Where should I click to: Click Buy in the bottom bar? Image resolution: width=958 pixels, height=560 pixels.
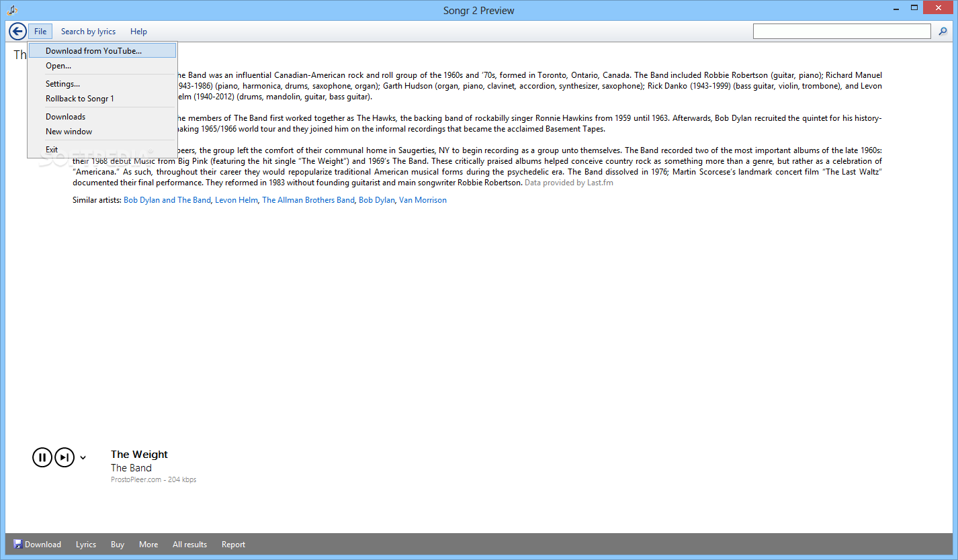118,545
